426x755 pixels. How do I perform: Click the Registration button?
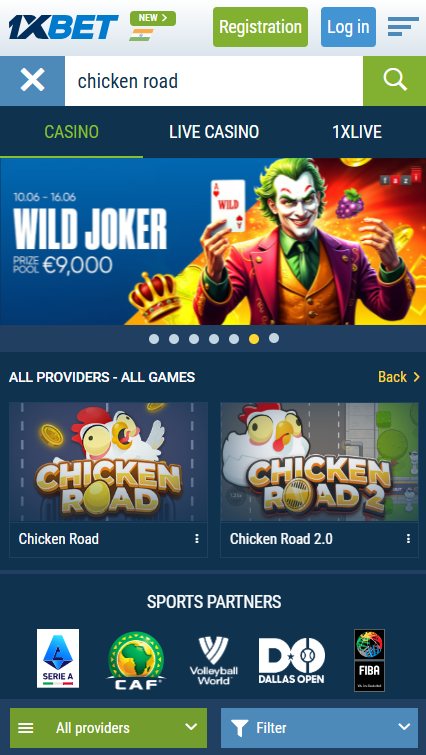click(260, 27)
